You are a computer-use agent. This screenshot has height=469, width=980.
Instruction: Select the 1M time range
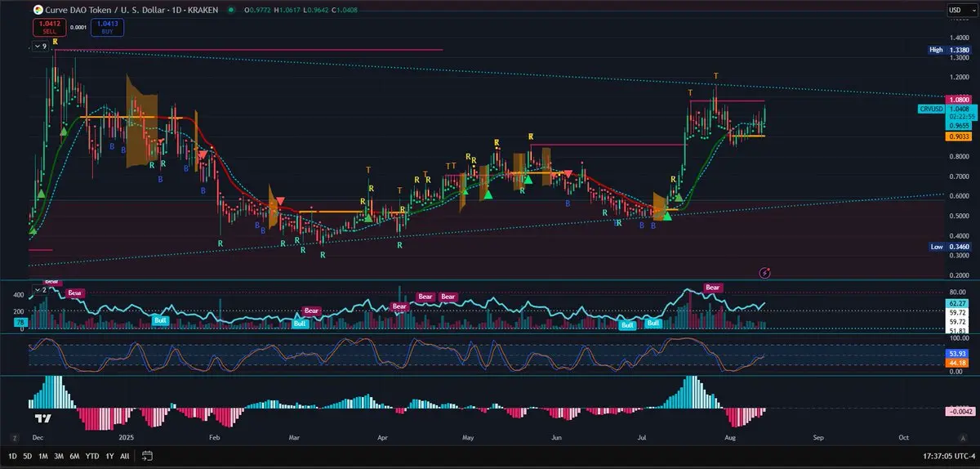[x=43, y=457]
